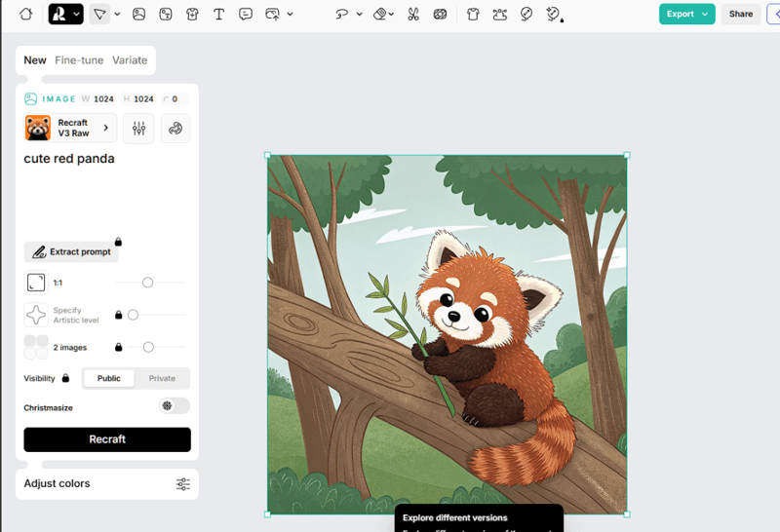Select the eraser tool

pos(380,14)
